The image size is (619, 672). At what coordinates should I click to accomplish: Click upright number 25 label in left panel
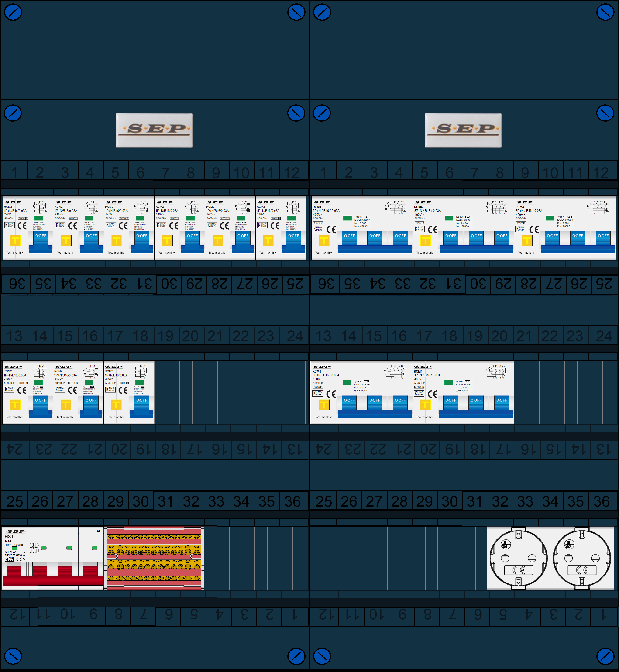click(15, 502)
